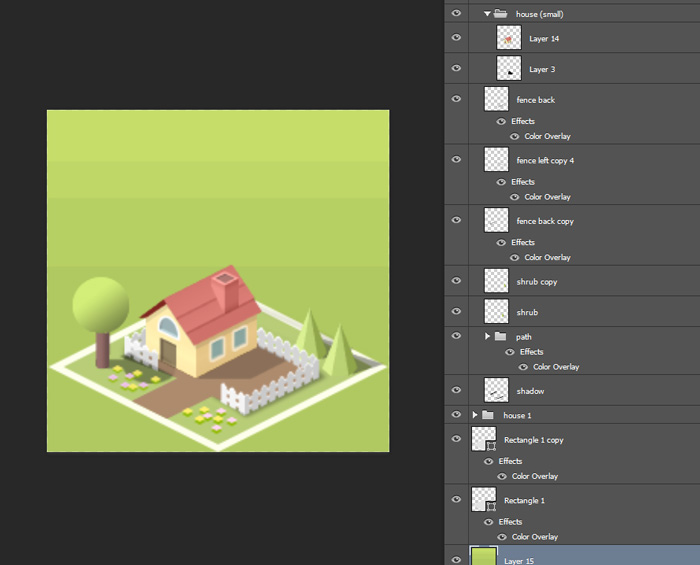Hide the house 1 group

click(456, 415)
